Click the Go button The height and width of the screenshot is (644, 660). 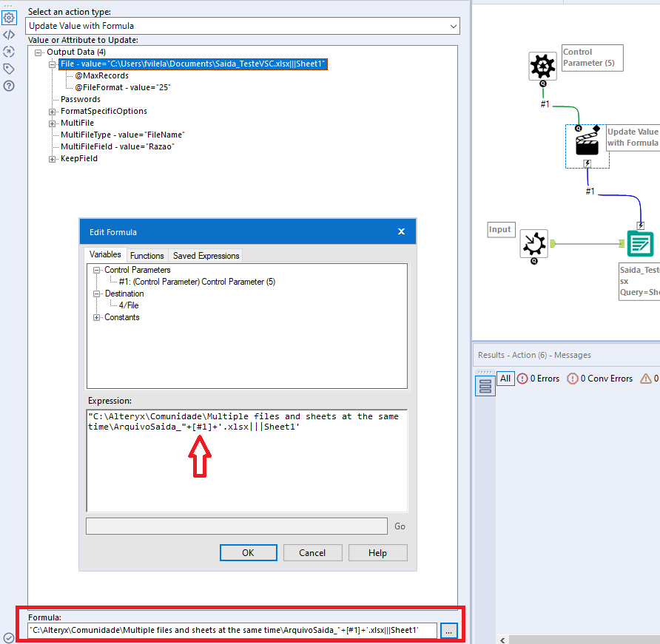pyautogui.click(x=400, y=526)
